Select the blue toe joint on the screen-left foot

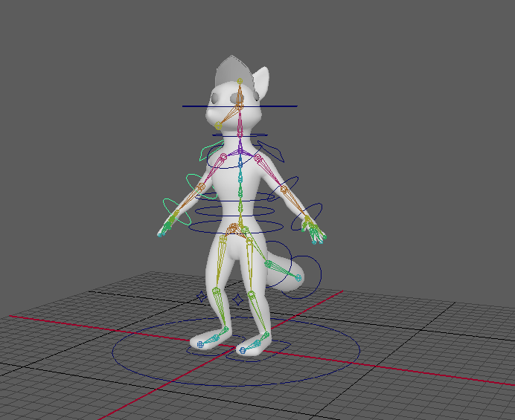[200, 344]
